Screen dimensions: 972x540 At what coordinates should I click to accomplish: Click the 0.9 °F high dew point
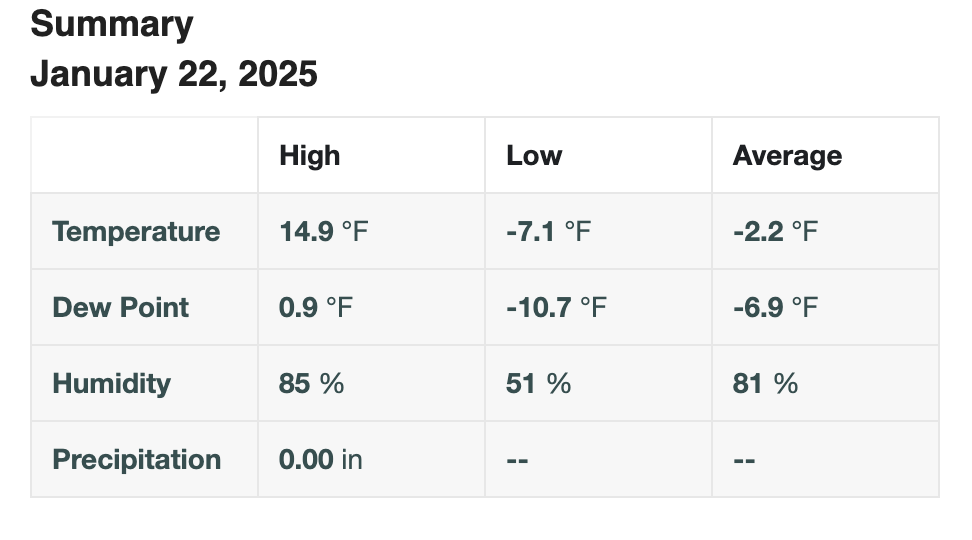coord(316,308)
